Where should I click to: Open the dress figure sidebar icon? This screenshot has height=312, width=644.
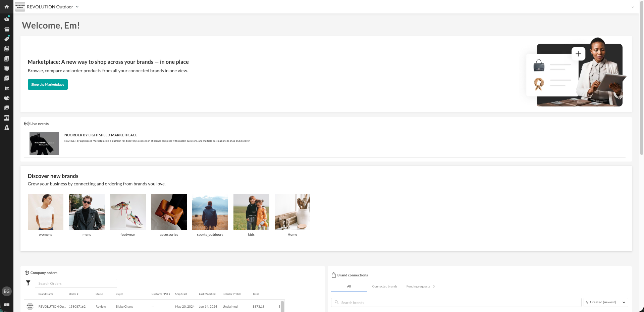pyautogui.click(x=7, y=128)
